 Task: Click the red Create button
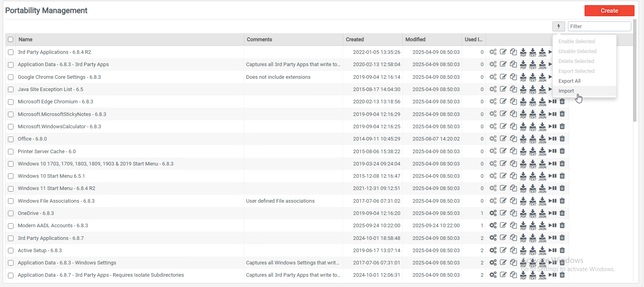pyautogui.click(x=609, y=11)
